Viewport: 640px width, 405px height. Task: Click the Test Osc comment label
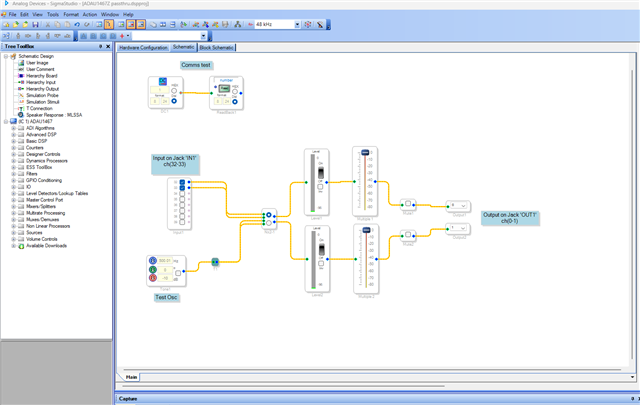(166, 297)
